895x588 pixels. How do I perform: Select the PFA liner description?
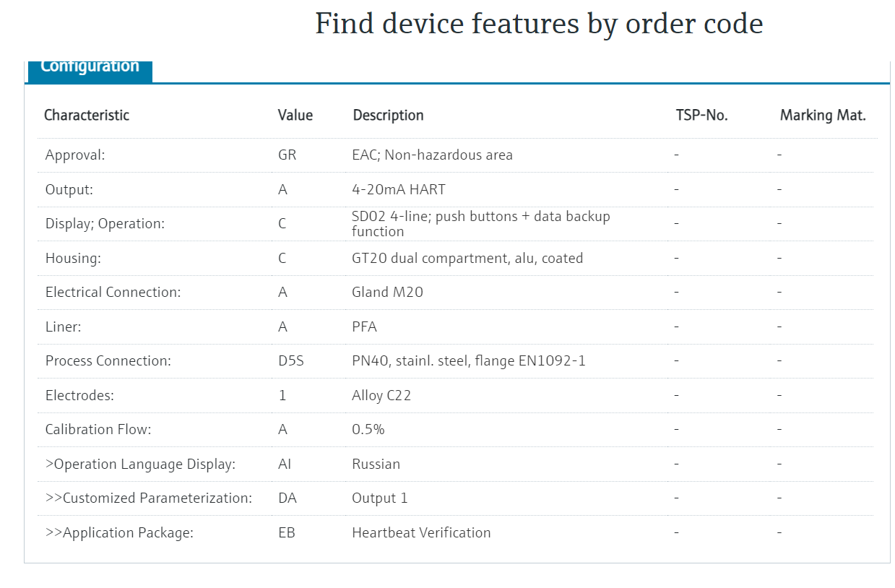364,327
